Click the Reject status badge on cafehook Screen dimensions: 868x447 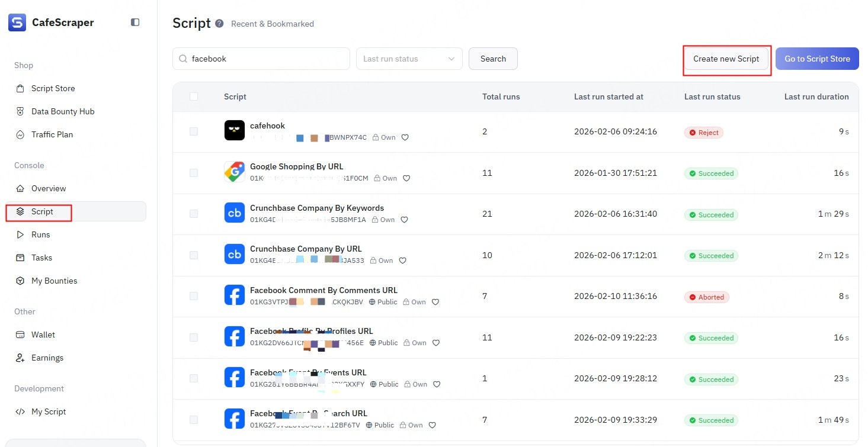[x=703, y=133]
